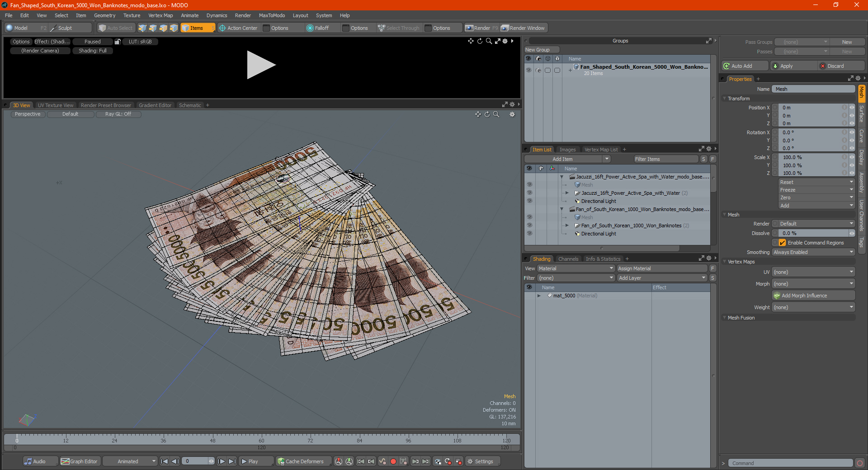Expand mat_5000 material entry

tap(539, 296)
